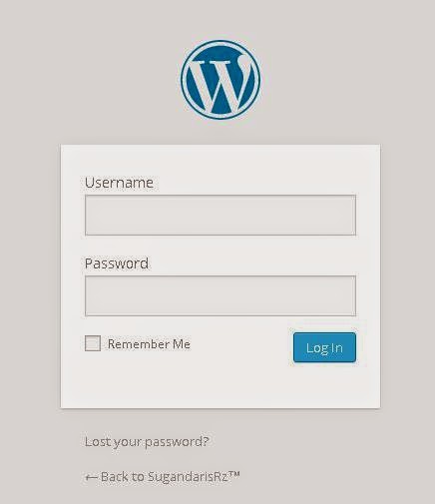Focus the Username input field
This screenshot has height=504, width=435.
tap(220, 215)
